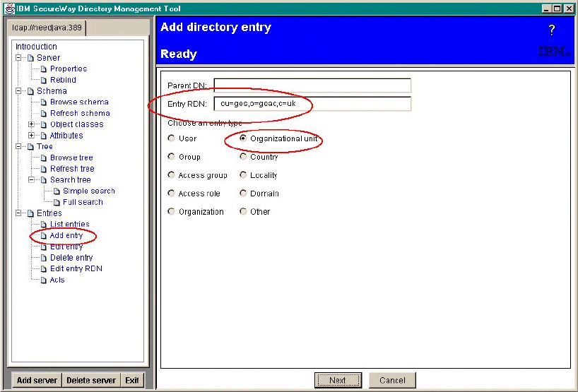Open the Acls tree item
The image size is (578, 392).
[x=57, y=280]
